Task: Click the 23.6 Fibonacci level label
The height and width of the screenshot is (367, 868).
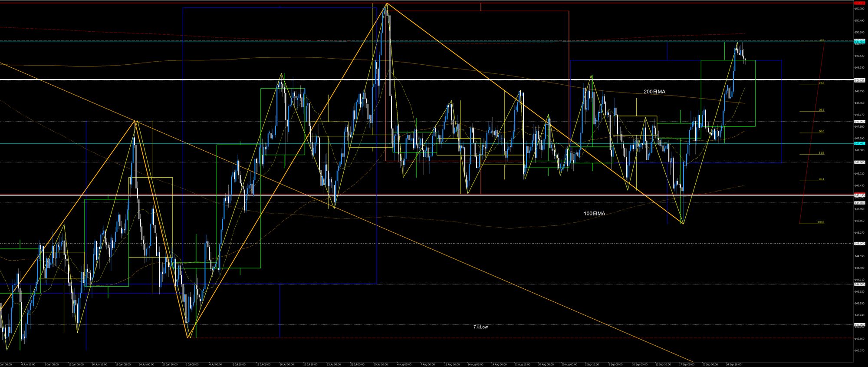Action: (x=821, y=83)
